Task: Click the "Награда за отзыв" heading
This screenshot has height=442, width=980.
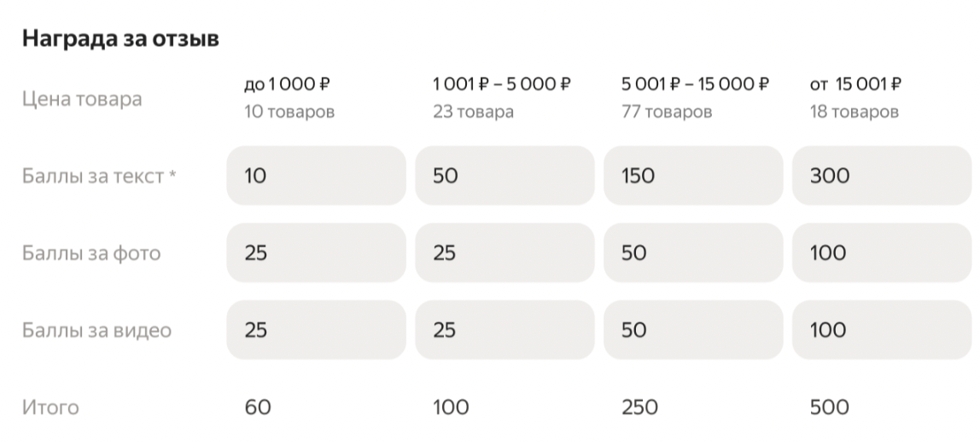Action: 120,38
